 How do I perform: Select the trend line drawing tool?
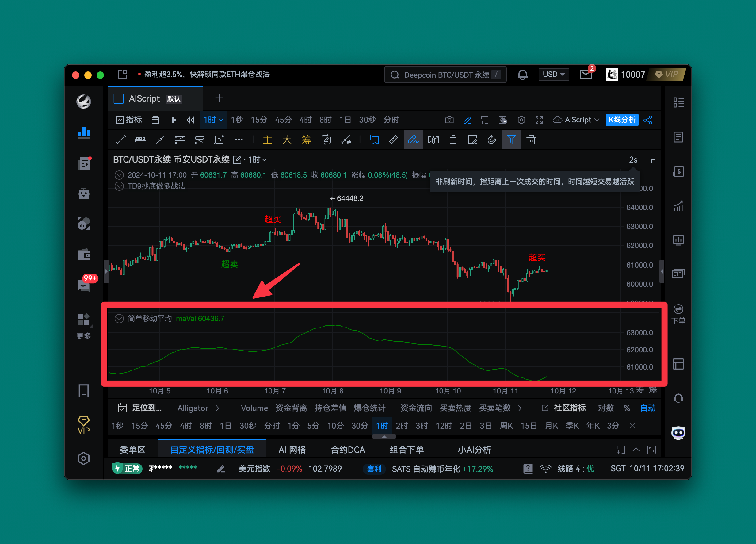[121, 140]
